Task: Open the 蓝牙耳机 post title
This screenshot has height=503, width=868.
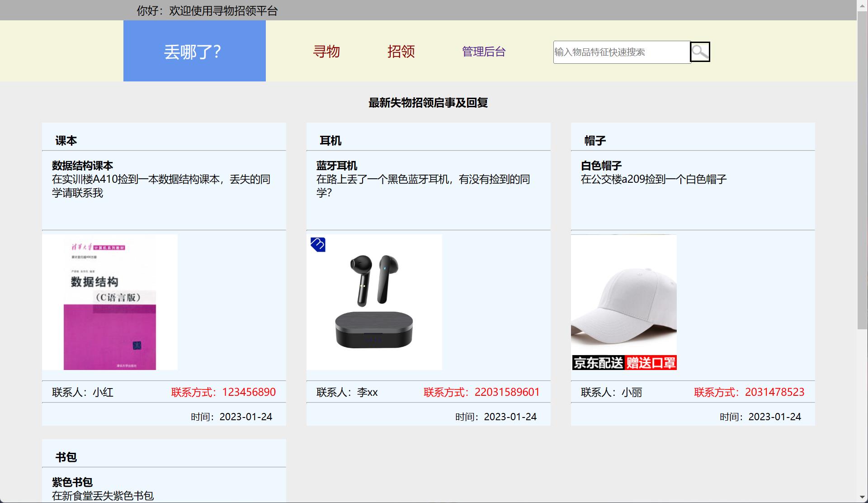Action: [336, 166]
